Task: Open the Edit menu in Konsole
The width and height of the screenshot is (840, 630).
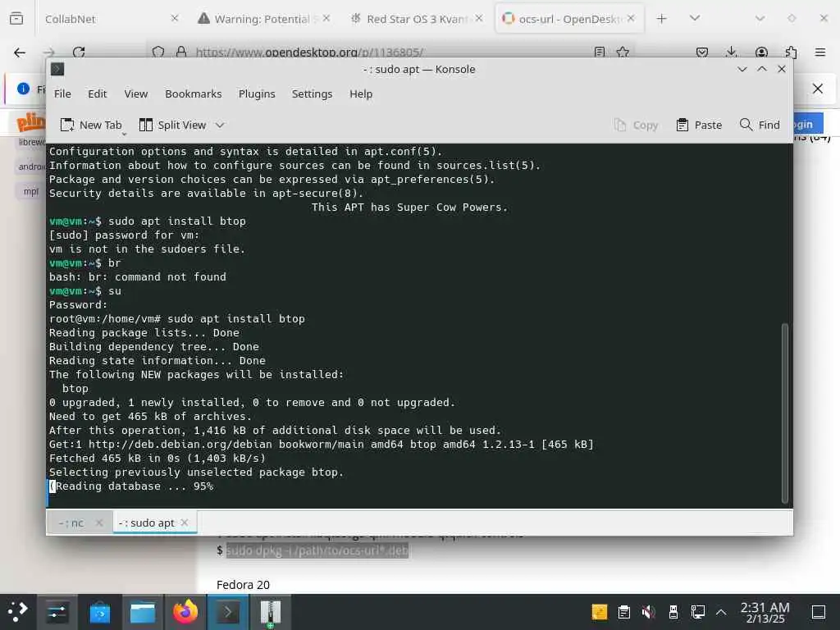Action: click(98, 94)
